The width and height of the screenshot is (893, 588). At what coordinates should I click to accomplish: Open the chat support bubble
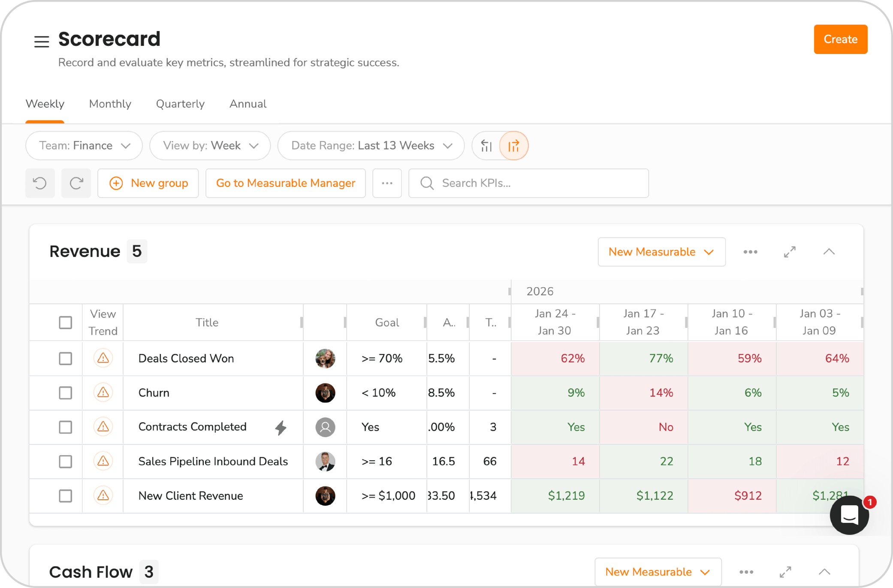point(850,515)
